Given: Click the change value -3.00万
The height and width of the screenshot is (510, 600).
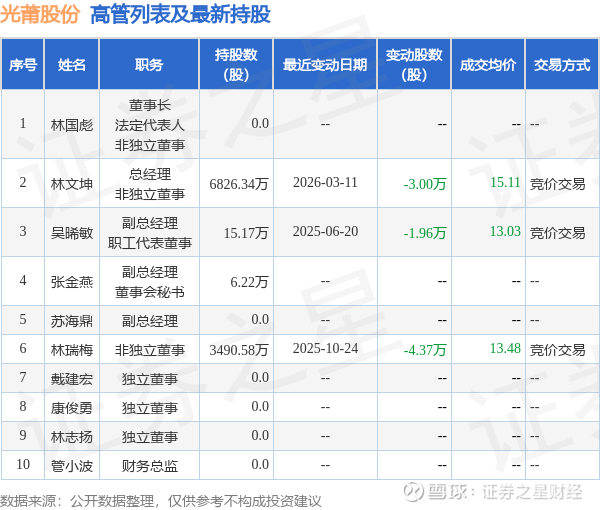Looking at the screenshot, I should pos(425,184).
